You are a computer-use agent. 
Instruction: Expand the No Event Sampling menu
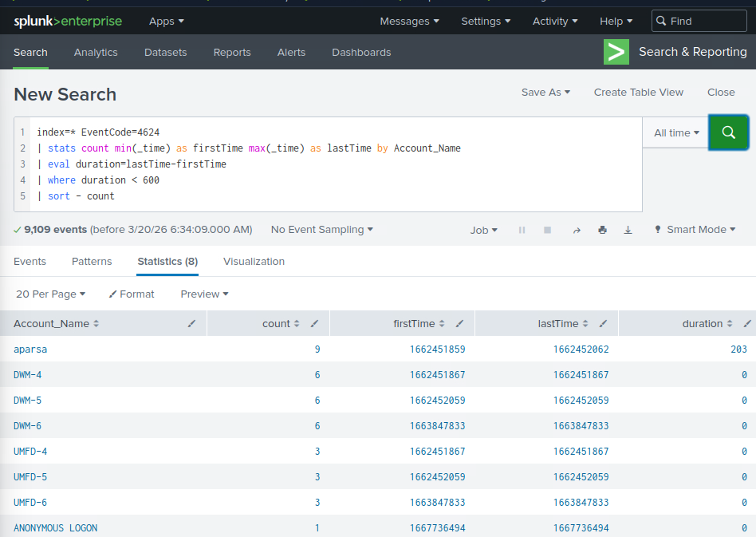pyautogui.click(x=322, y=230)
